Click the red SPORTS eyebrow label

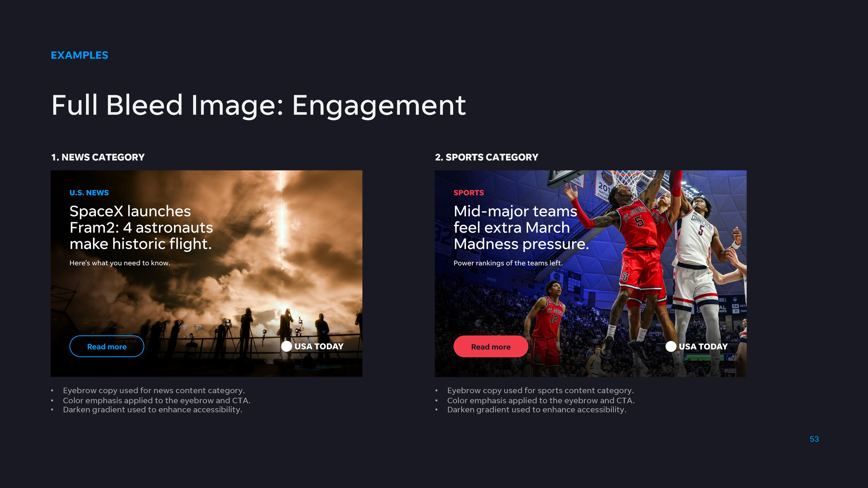[x=468, y=193]
